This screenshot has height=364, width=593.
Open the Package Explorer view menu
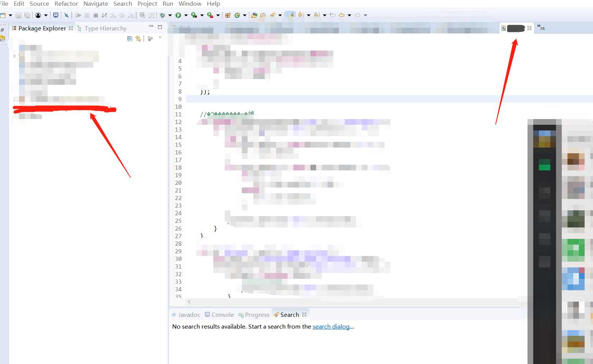[160, 37]
